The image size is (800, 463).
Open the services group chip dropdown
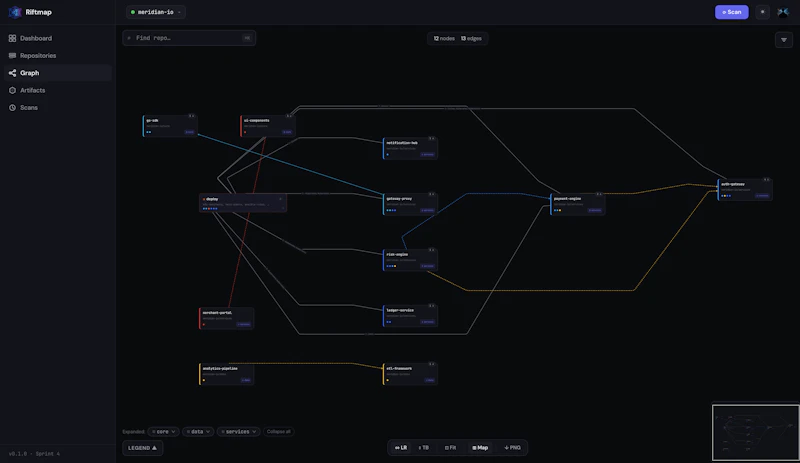tap(238, 431)
